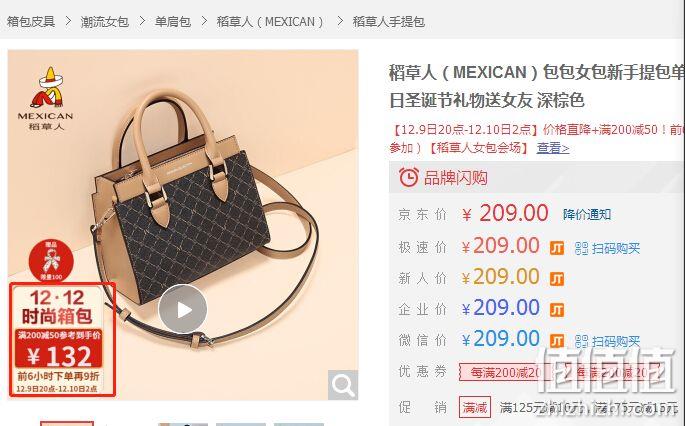Image resolution: width=685 pixels, height=426 pixels.
Task: Click the red scarf gift badge on image
Action: pos(51,260)
